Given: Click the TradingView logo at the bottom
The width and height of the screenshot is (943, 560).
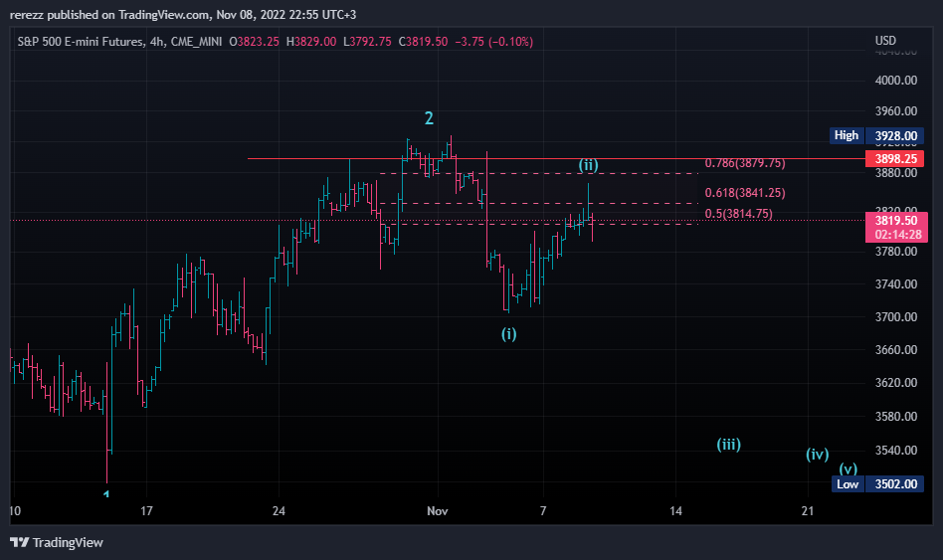Looking at the screenshot, I should point(57,542).
